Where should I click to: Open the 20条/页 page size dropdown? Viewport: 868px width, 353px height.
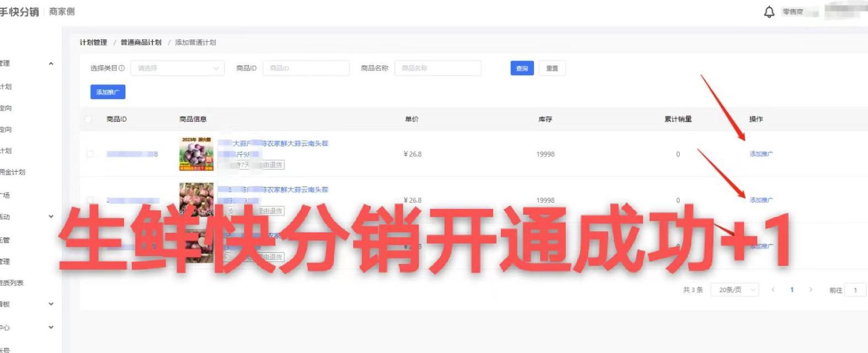734,290
